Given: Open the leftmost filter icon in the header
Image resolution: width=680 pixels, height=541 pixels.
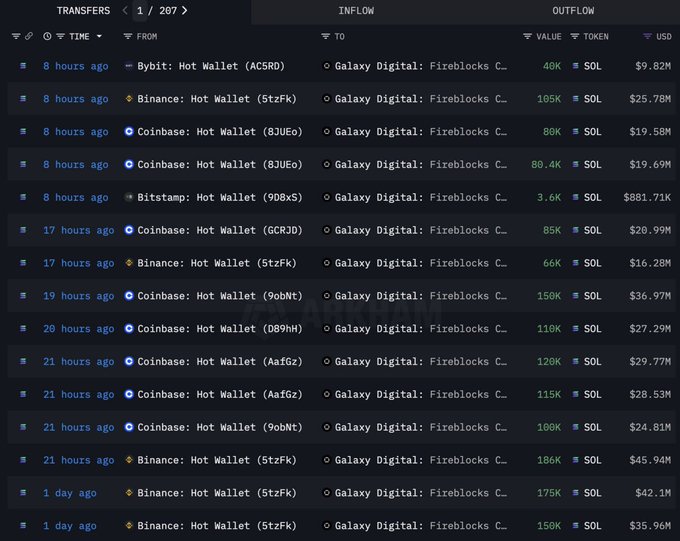Looking at the screenshot, I should click(x=15, y=36).
